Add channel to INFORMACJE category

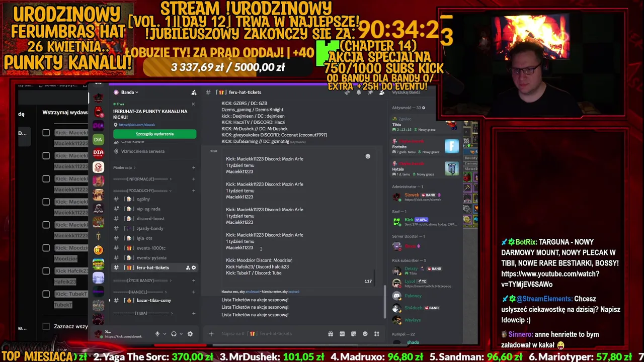194,179
